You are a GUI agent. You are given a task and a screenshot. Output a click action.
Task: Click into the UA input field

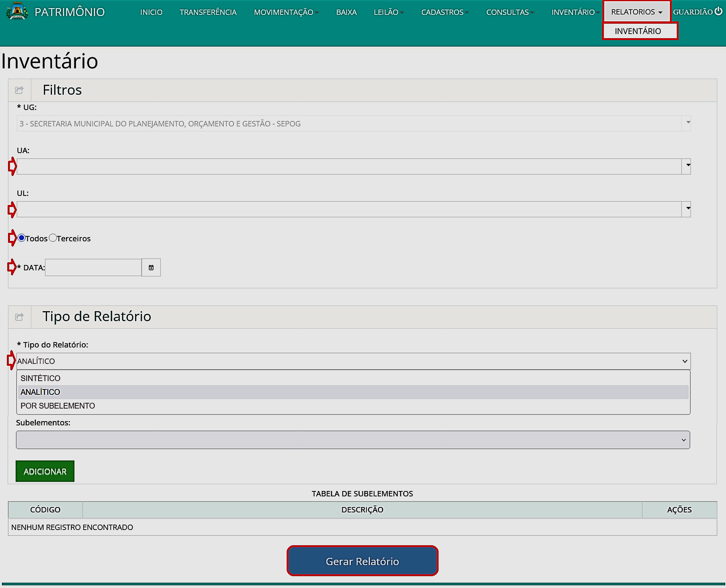point(349,166)
